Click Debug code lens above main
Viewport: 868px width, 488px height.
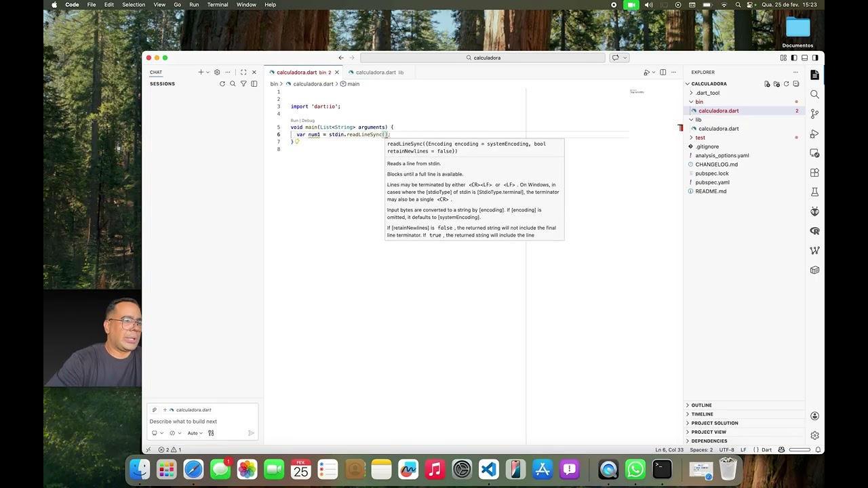(308, 121)
